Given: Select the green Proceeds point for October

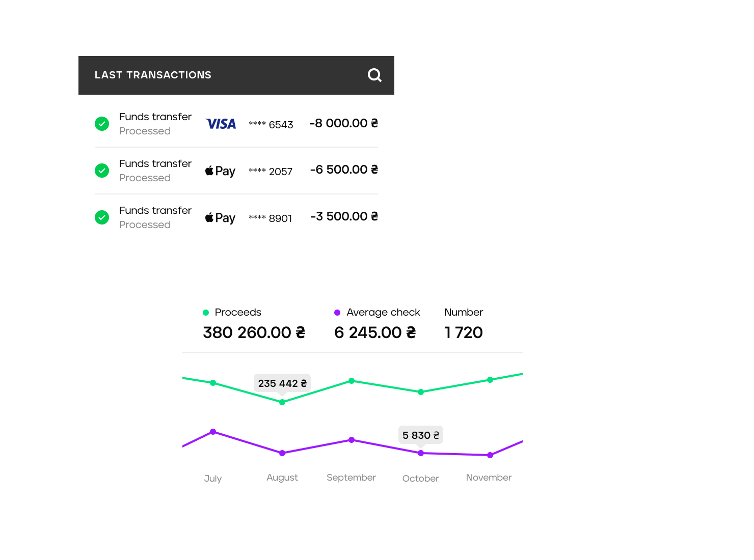Looking at the screenshot, I should point(421,392).
